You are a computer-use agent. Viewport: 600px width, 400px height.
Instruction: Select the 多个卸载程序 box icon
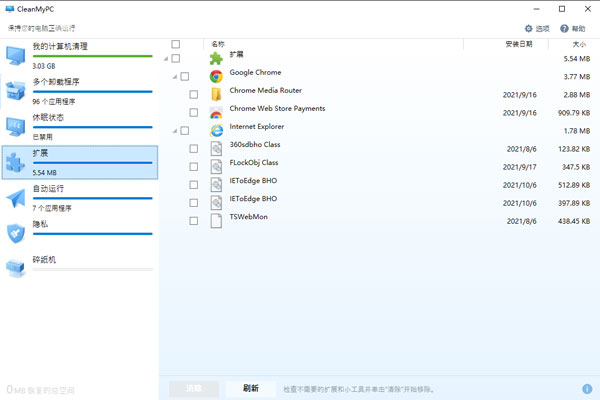pos(16,91)
